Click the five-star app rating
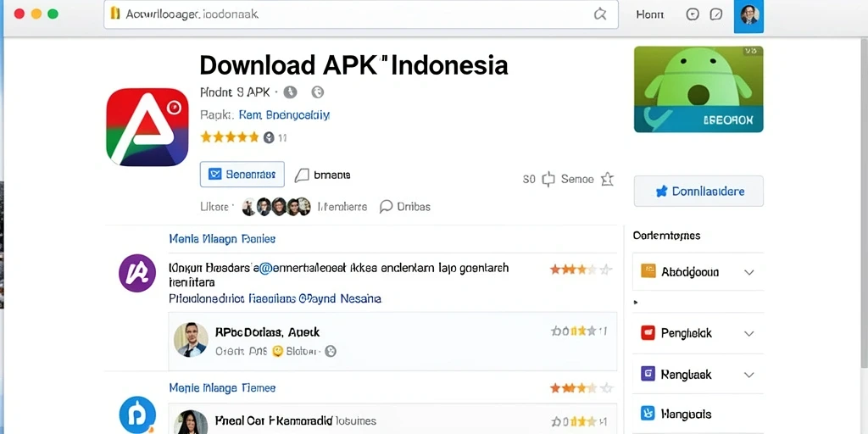868x434 pixels. pos(230,136)
